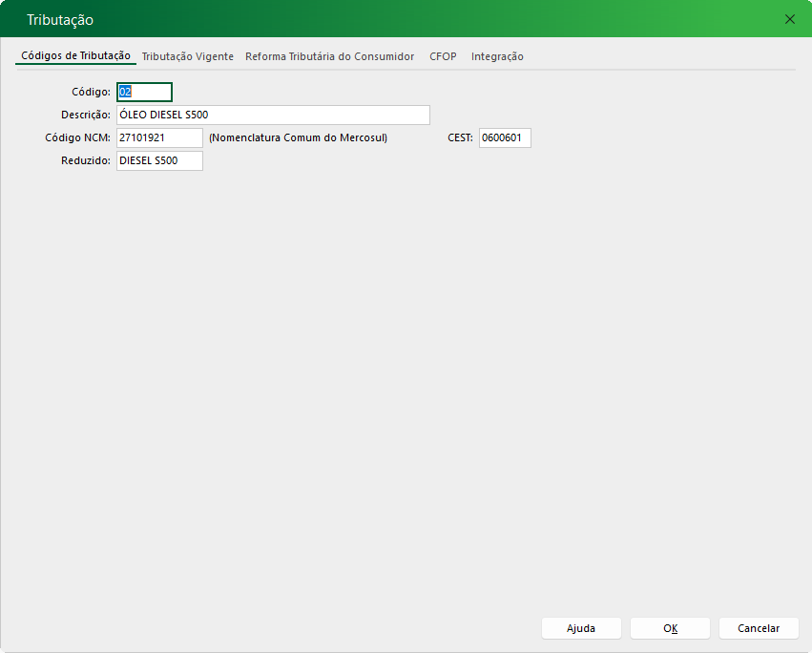
Task: Click the Código NCM field with 27101921
Action: (x=158, y=138)
